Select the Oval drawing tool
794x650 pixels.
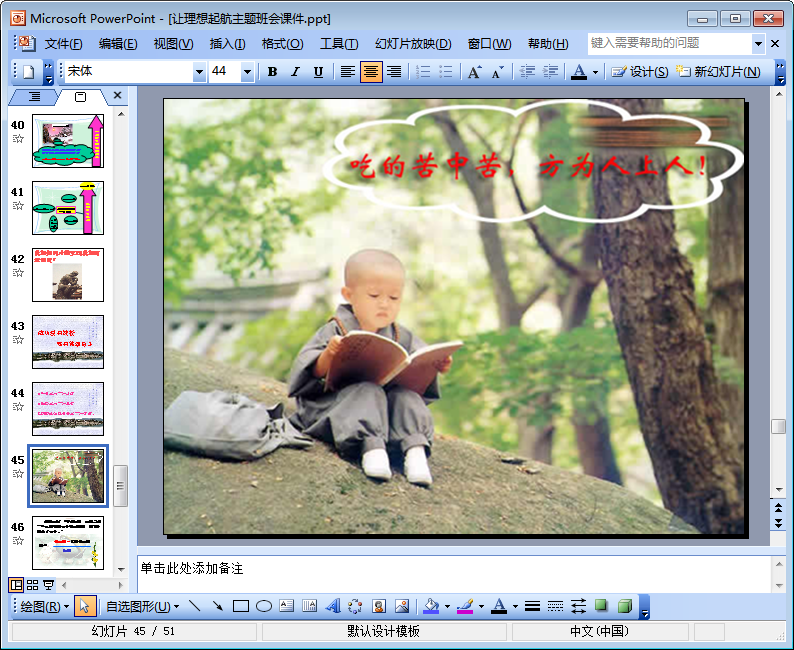tap(264, 606)
